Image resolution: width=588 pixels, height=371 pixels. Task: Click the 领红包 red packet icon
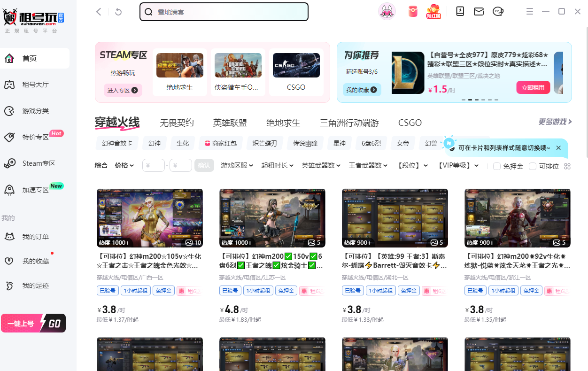tap(433, 12)
